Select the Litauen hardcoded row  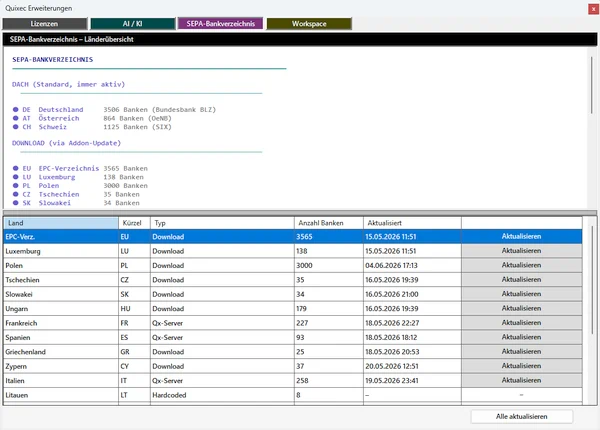click(x=293, y=395)
